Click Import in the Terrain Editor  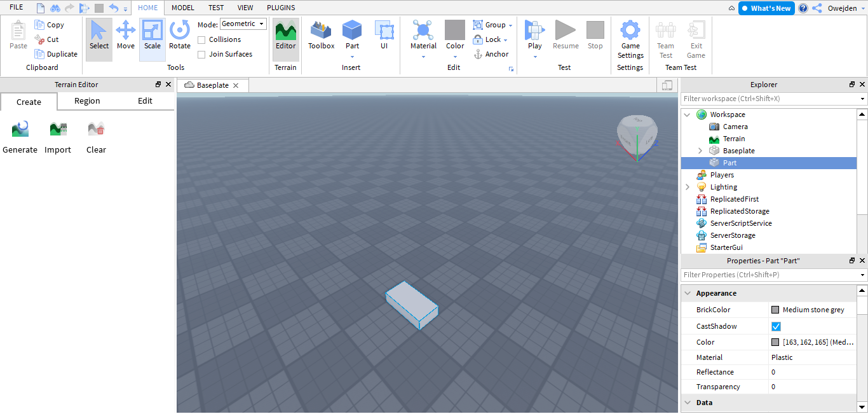tap(58, 137)
